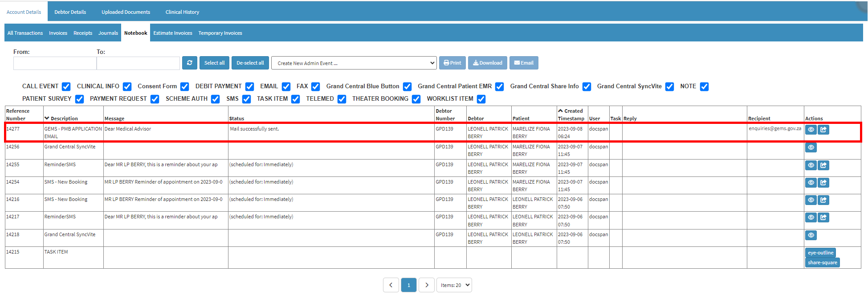Click the Download button

pos(487,63)
